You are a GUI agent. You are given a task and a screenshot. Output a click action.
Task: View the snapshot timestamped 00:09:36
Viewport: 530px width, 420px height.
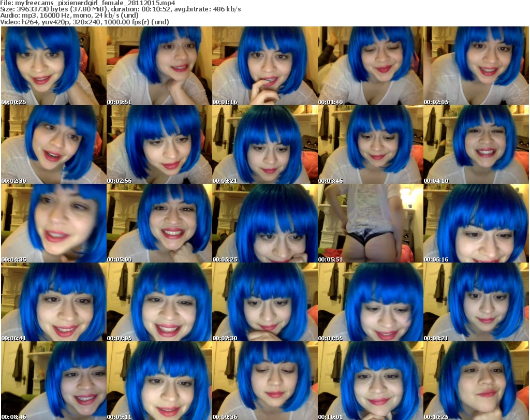[264, 381]
